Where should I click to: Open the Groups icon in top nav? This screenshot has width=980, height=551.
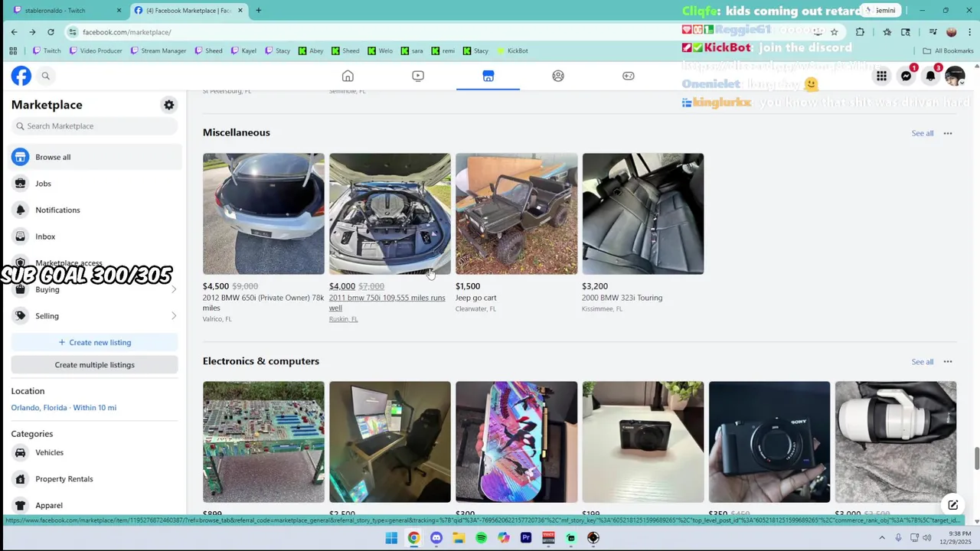click(x=558, y=76)
